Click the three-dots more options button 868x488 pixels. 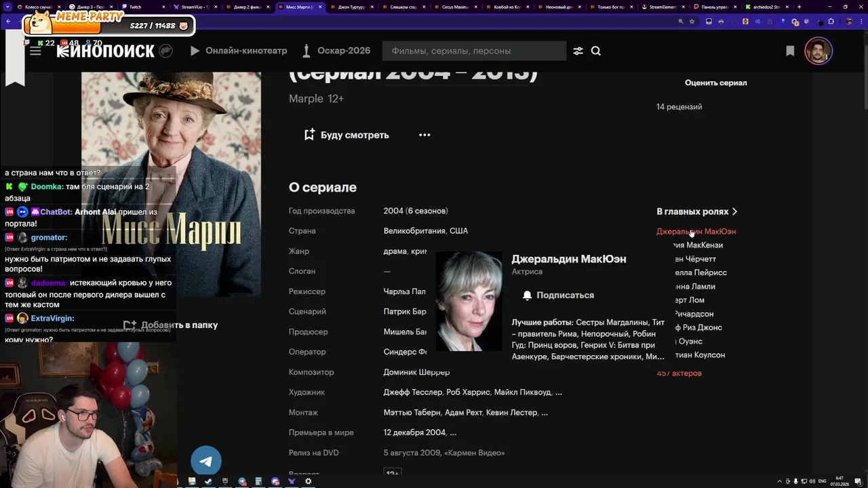pyautogui.click(x=425, y=135)
